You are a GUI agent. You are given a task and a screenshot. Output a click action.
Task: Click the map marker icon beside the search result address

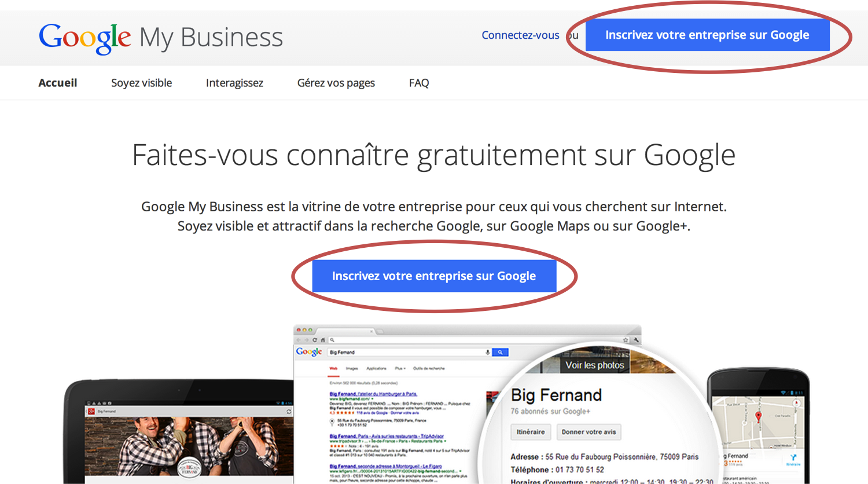pos(332,423)
